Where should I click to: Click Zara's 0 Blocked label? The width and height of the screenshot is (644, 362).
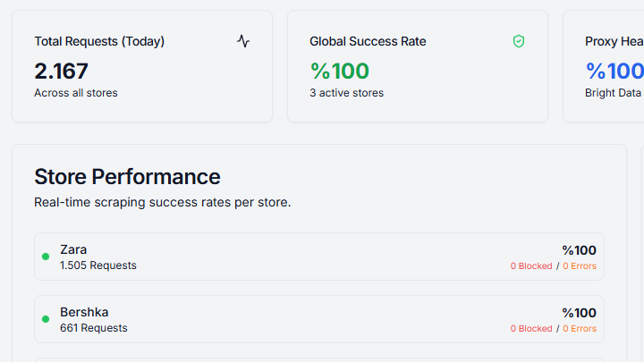tap(531, 266)
